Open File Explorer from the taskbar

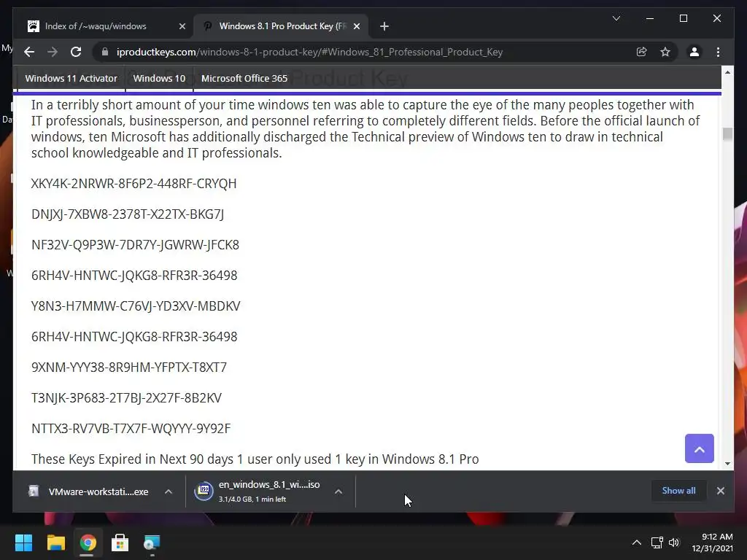click(55, 542)
